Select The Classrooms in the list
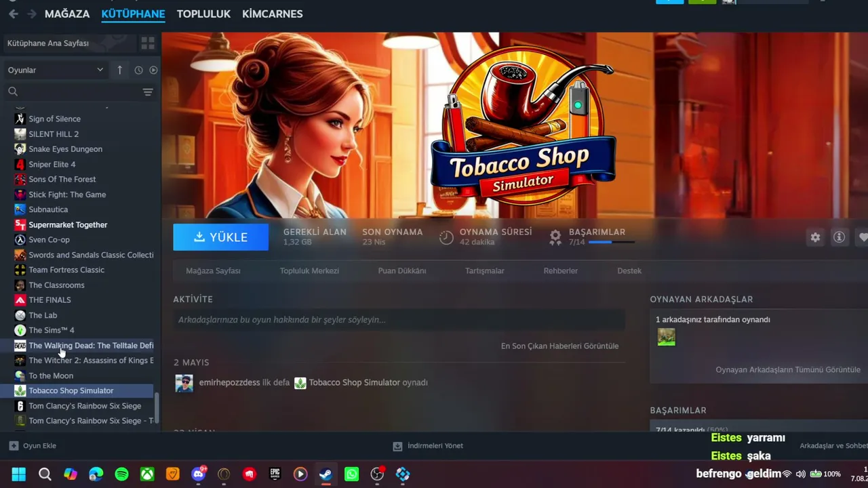The width and height of the screenshot is (868, 488). (x=84, y=285)
